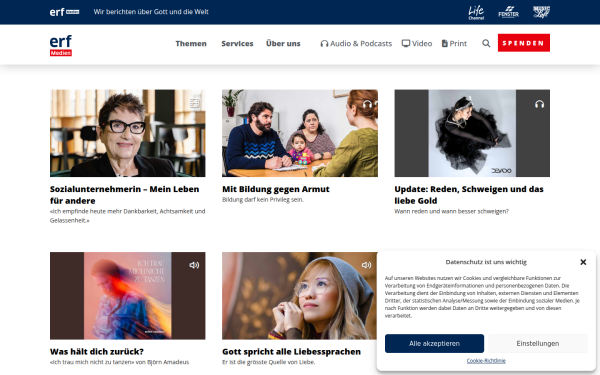The image size is (600, 375).
Task: Click the Ich trau mich nicht zu tanzen cover
Action: [127, 295]
